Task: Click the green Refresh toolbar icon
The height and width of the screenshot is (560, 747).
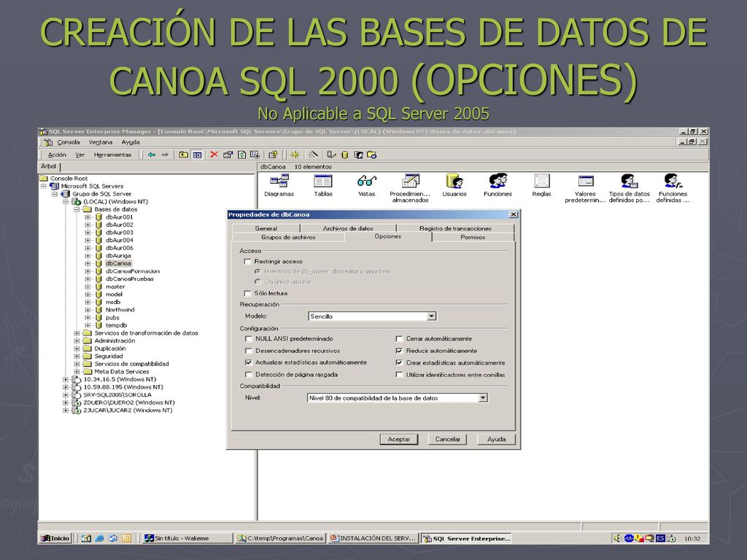Action: click(x=241, y=155)
